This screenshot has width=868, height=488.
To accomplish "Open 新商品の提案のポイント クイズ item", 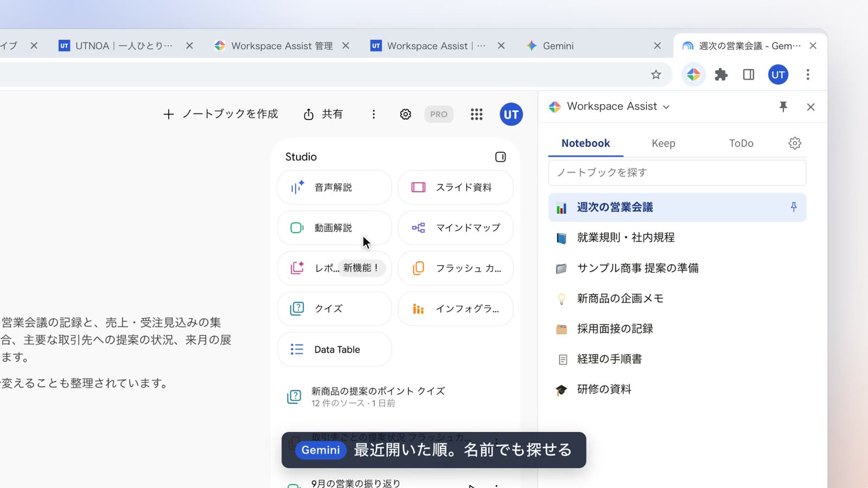I will click(395, 397).
